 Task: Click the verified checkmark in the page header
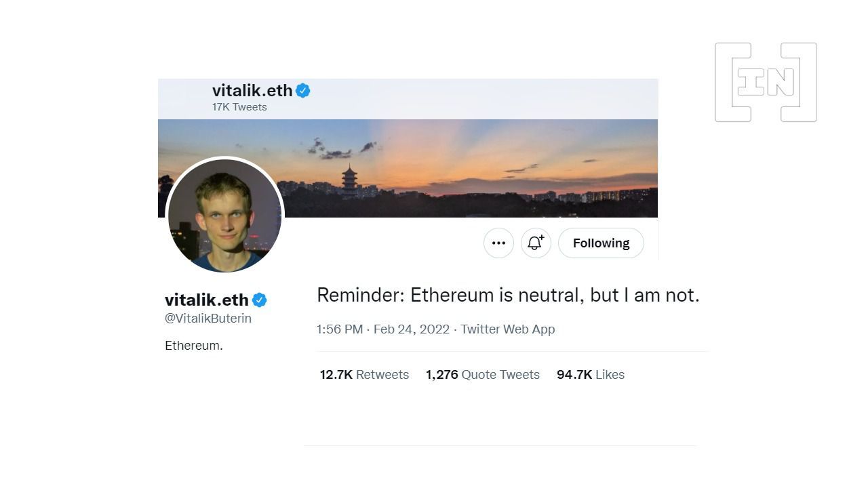(x=304, y=89)
